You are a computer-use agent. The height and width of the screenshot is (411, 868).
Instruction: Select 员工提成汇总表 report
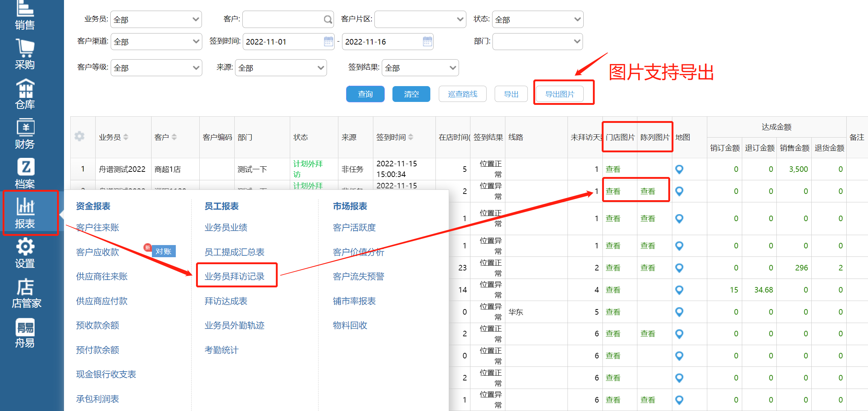point(234,252)
